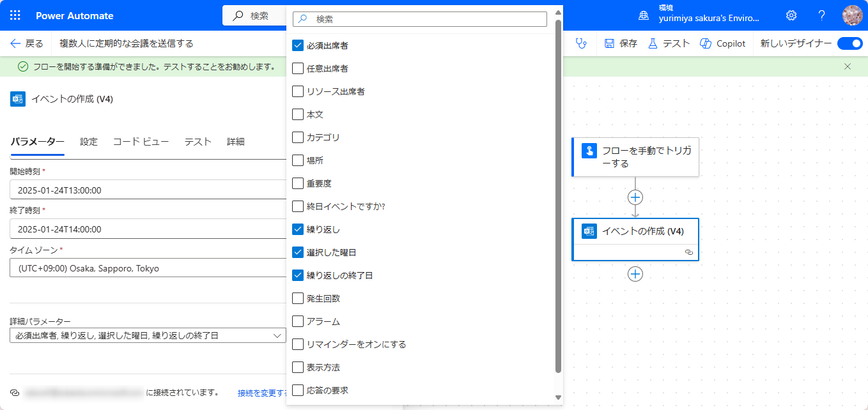The width and height of the screenshot is (868, 410).
Task: Select the イベントの作成 (V4) card
Action: [635, 239]
